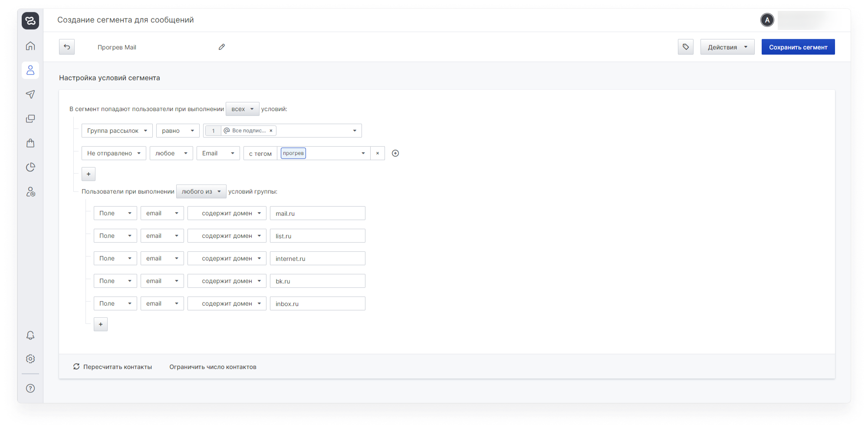The width and height of the screenshot is (868, 429).
Task: Expand the tag selector arrow next to прогрев
Action: [363, 153]
